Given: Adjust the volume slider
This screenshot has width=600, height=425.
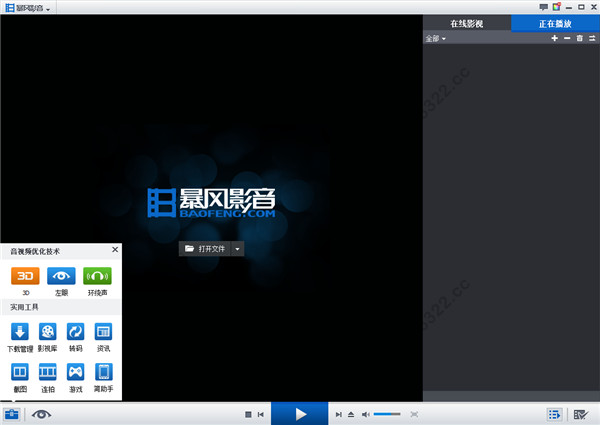Looking at the screenshot, I should coord(387,414).
